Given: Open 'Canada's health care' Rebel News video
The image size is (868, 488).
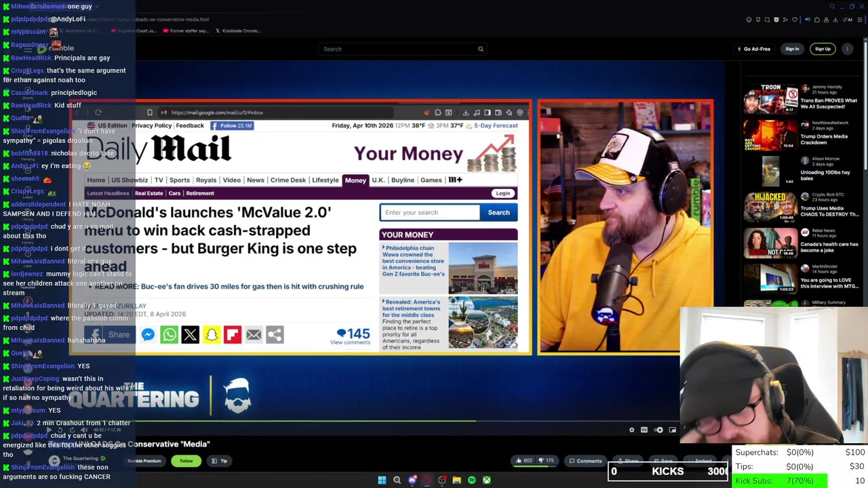Looking at the screenshot, I should point(829,247).
